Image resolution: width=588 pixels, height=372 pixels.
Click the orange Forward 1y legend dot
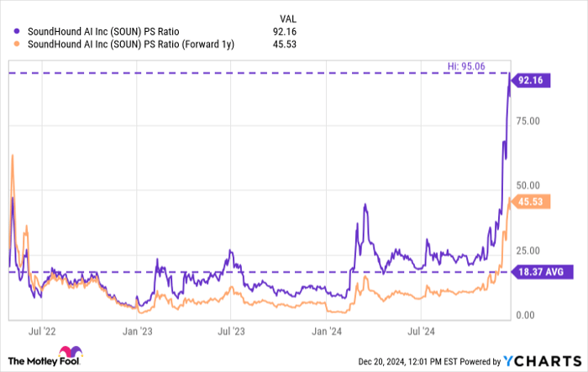click(x=17, y=44)
